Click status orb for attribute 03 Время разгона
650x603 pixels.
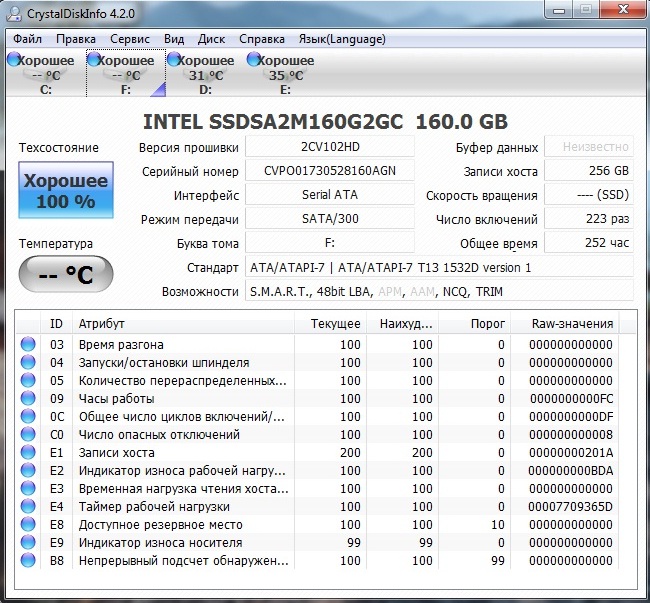coord(28,344)
